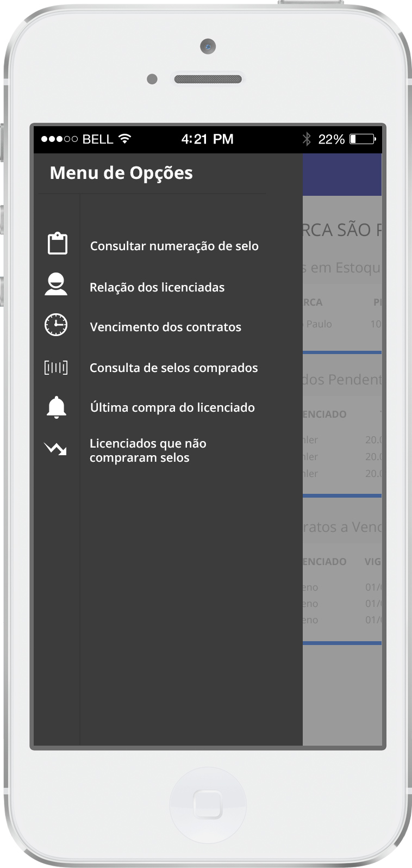Open Vencimento dos contratos
412x868 pixels.
click(166, 327)
